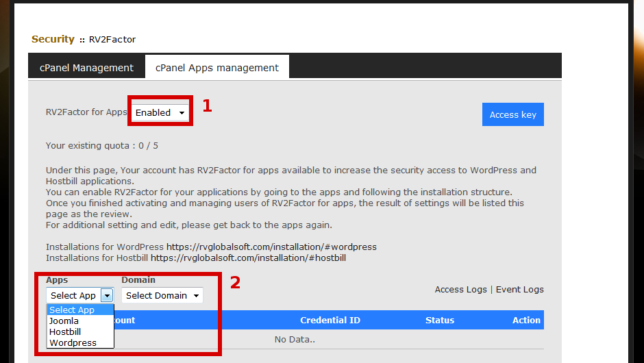Click the Credential ID column header
This screenshot has width=644, height=363.
330,321
